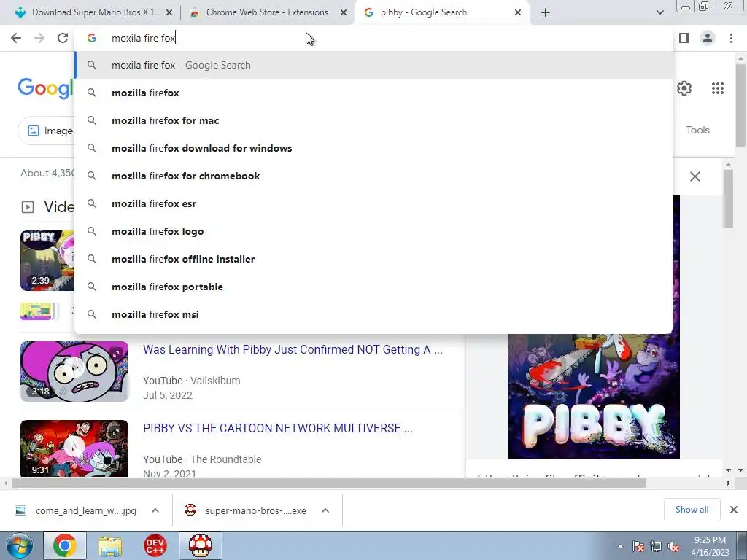Open the Chrome profile avatar
Image resolution: width=747 pixels, height=560 pixels.
[x=708, y=38]
